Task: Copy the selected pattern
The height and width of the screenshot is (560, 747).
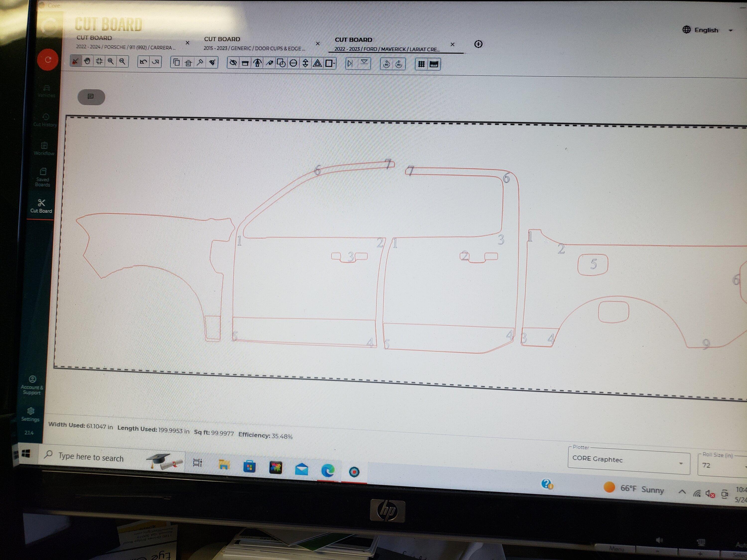Action: tap(176, 62)
